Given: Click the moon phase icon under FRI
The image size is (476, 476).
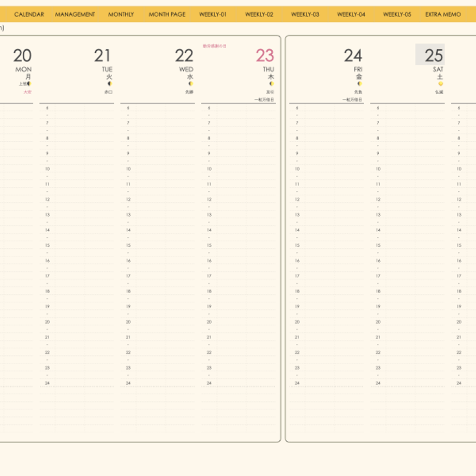Looking at the screenshot, I should [360, 83].
